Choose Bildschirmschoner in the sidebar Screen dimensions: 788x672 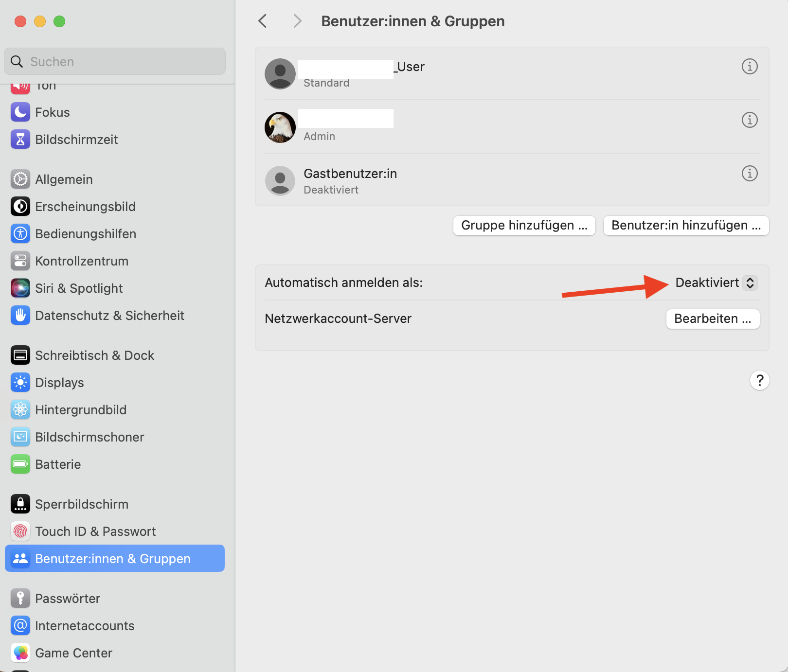pos(115,437)
